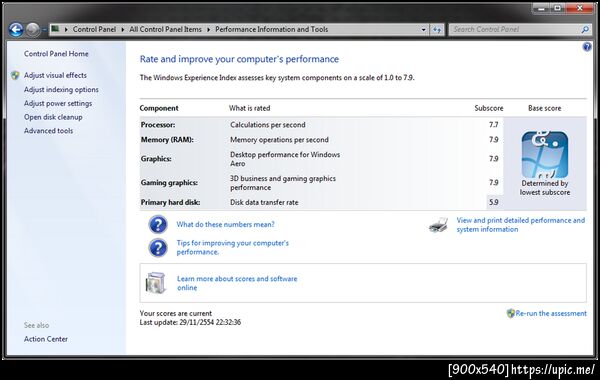This screenshot has height=380, width=600.
Task: Click 'What is rated' column header
Action: click(x=249, y=108)
